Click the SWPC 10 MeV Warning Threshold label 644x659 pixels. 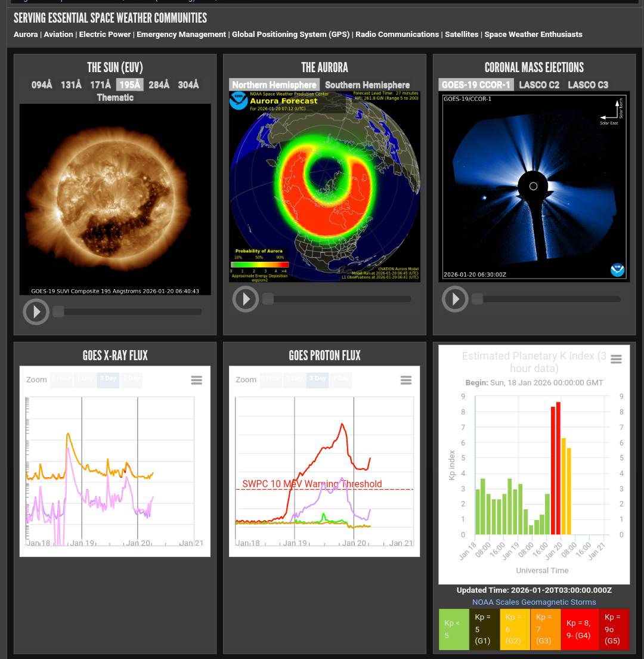click(x=312, y=484)
